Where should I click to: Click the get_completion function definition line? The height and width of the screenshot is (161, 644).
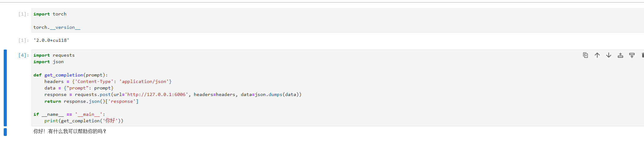pos(71,75)
